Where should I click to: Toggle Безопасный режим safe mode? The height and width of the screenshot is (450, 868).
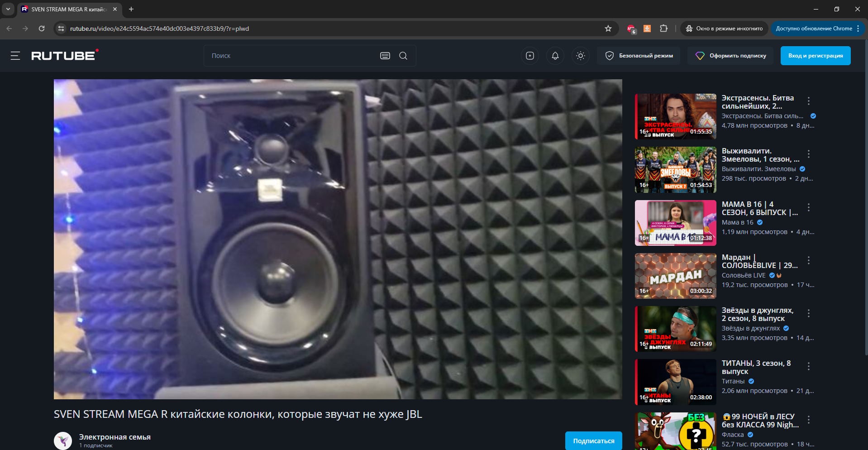tap(639, 56)
